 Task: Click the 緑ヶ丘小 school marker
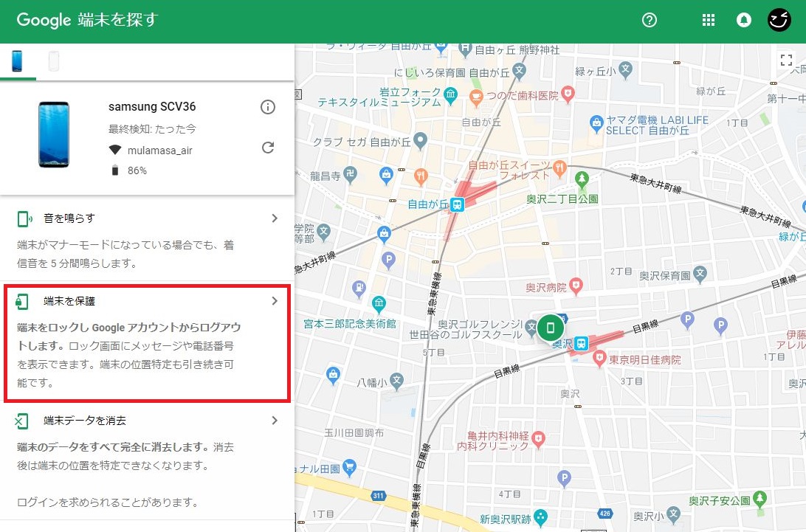625,69
